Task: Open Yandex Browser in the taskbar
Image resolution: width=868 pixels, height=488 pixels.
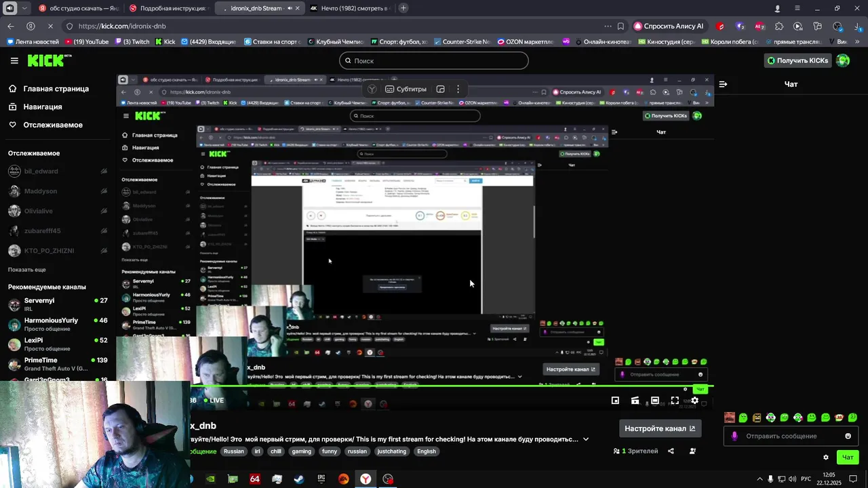Action: 366,479
